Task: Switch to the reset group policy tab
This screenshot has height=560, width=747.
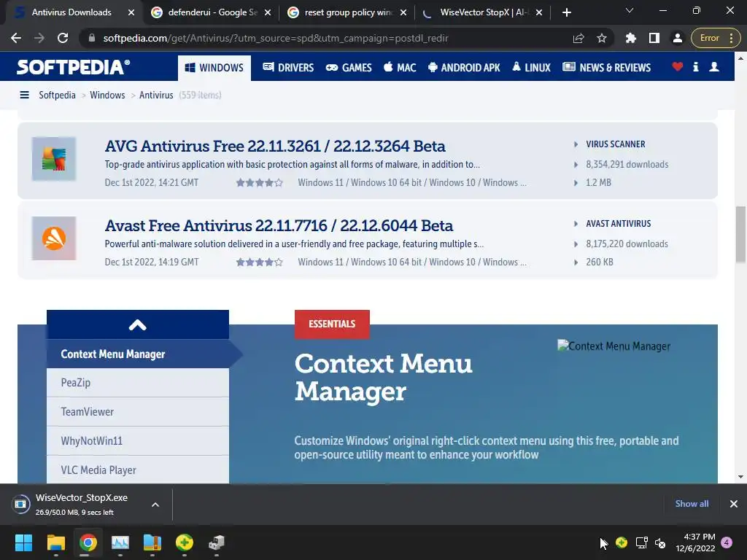Action: tap(347, 12)
